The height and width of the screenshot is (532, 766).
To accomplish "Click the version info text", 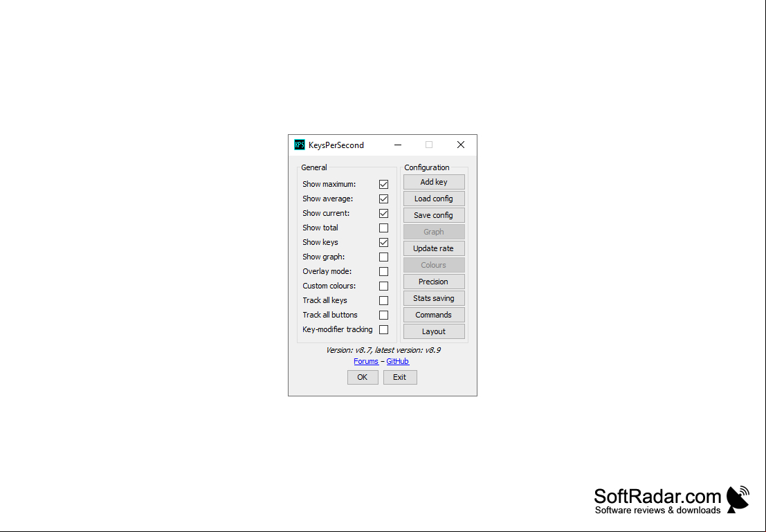I will [x=383, y=350].
